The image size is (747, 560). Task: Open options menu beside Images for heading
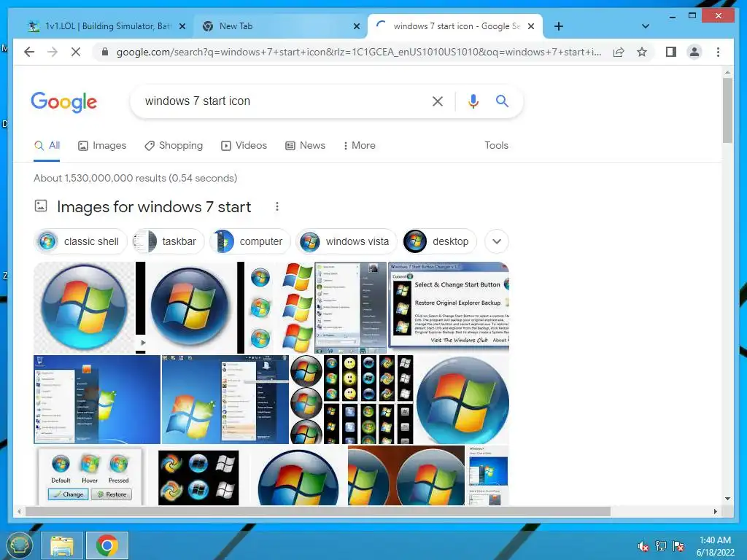coord(276,206)
